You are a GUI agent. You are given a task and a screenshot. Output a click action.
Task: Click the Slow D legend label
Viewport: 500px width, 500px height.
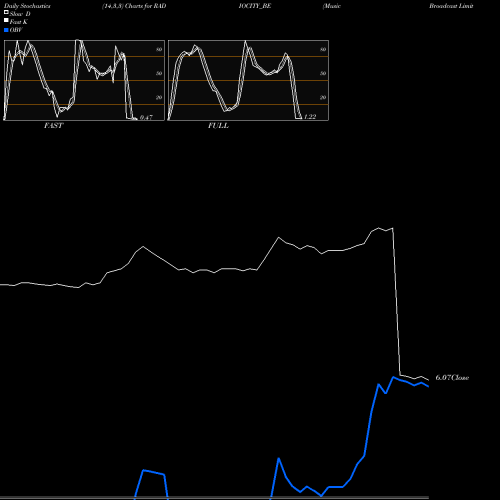pyautogui.click(x=20, y=14)
